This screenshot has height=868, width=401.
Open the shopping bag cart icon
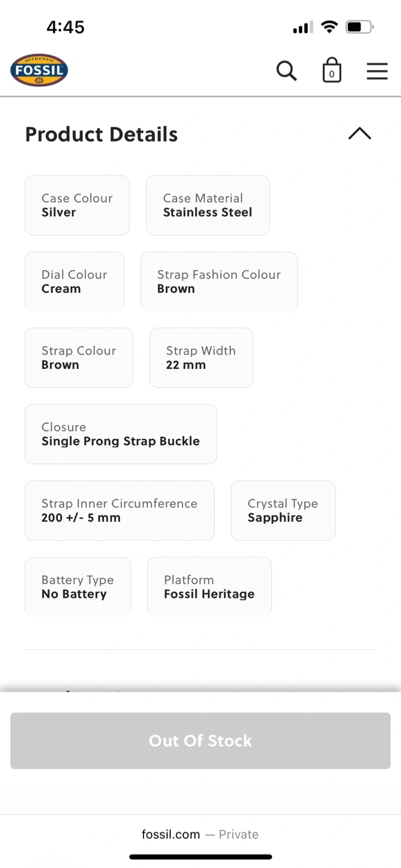pyautogui.click(x=332, y=71)
